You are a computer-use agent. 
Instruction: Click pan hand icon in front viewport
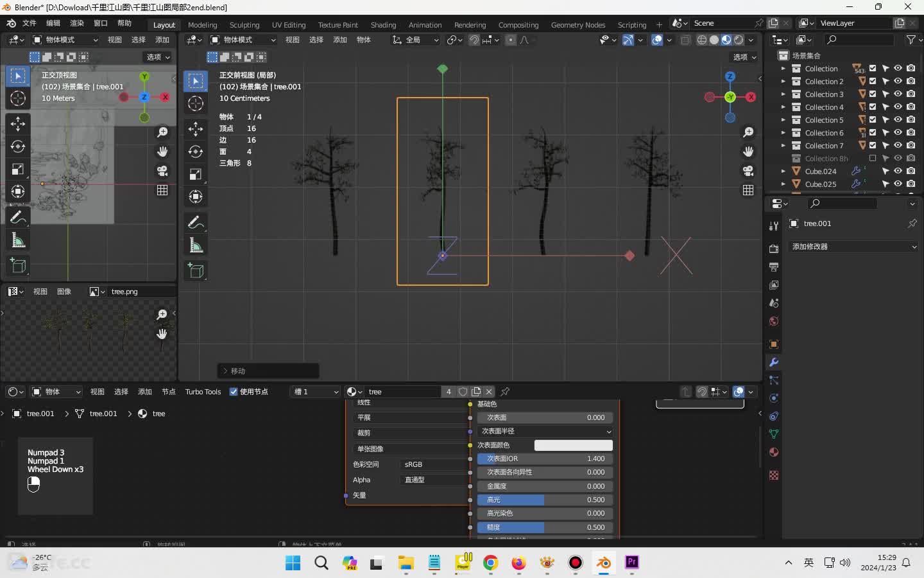pos(748,152)
